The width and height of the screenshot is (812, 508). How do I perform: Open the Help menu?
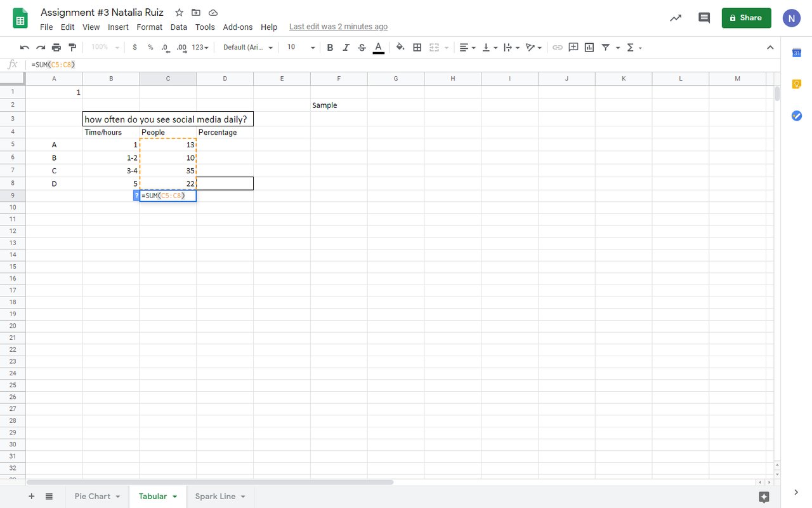pyautogui.click(x=269, y=27)
